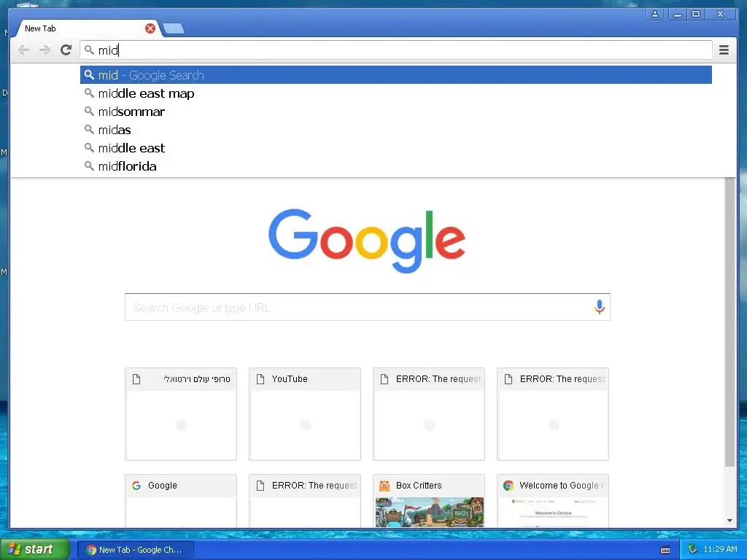Image resolution: width=747 pixels, height=560 pixels.
Task: Click the magnifier icon beside 'midflorida'
Action: (x=89, y=166)
